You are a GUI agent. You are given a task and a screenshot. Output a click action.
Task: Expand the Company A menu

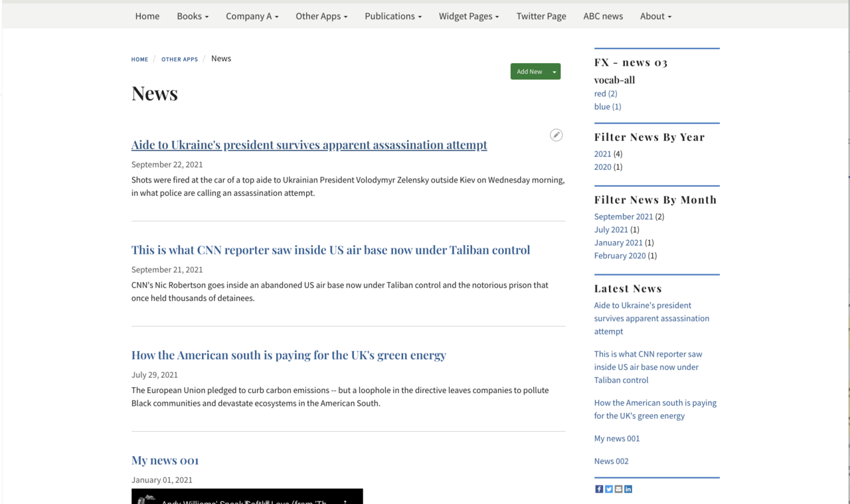pyautogui.click(x=252, y=16)
